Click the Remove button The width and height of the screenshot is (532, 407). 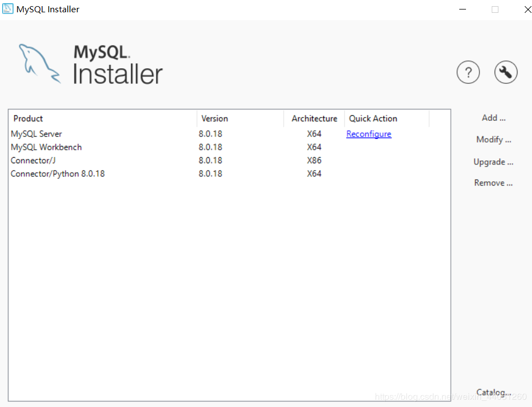493,182
